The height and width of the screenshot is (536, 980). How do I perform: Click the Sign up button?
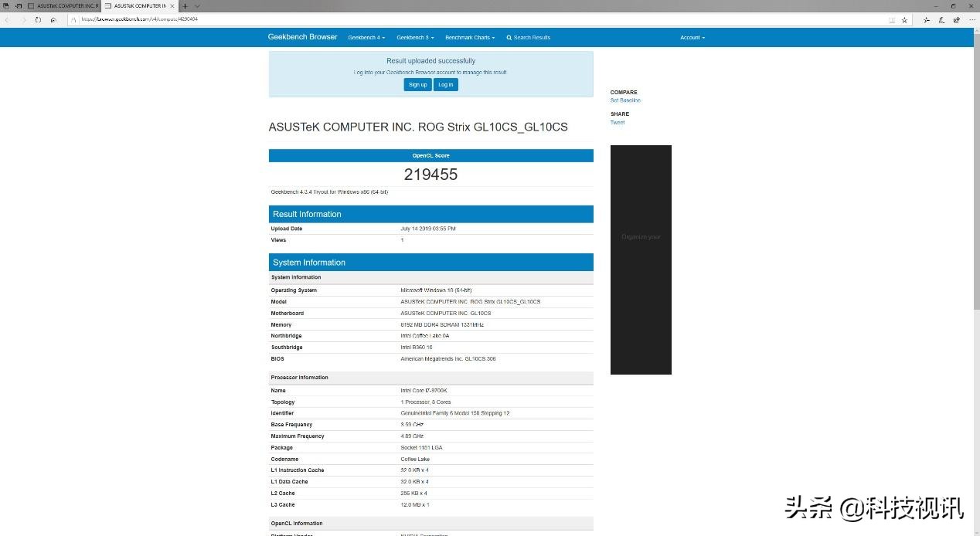coord(417,85)
